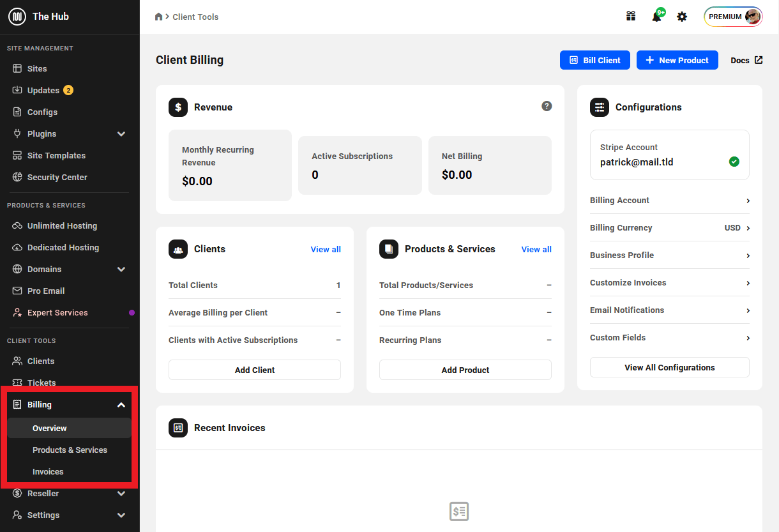Click the Settings user-gear icon in sidebar
The image size is (779, 532).
[x=17, y=515]
